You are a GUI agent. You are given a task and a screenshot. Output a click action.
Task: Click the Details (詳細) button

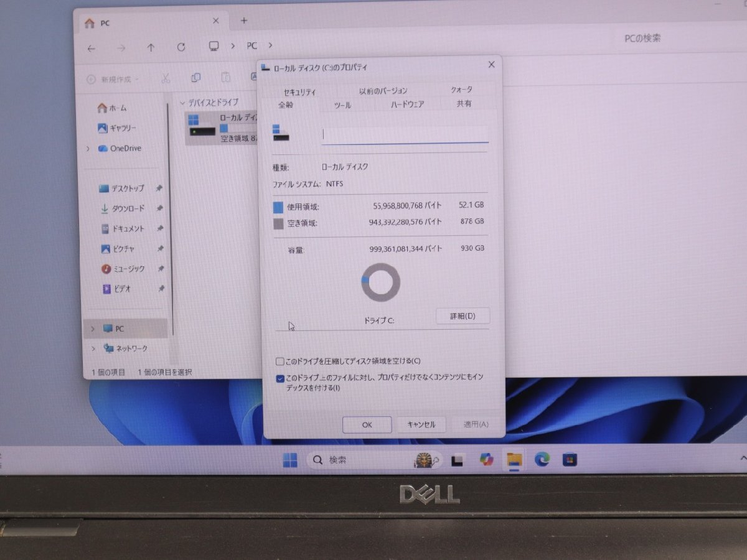coord(463,316)
